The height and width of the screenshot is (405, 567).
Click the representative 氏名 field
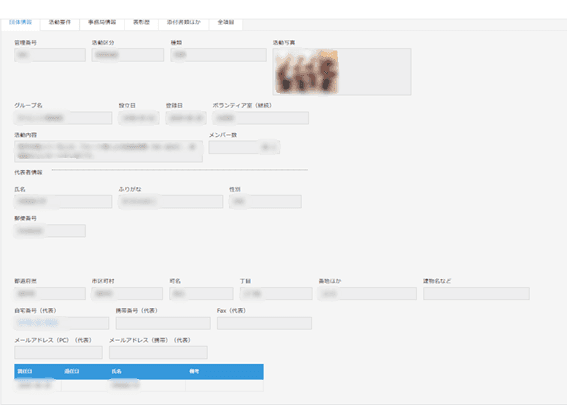pyautogui.click(x=63, y=201)
